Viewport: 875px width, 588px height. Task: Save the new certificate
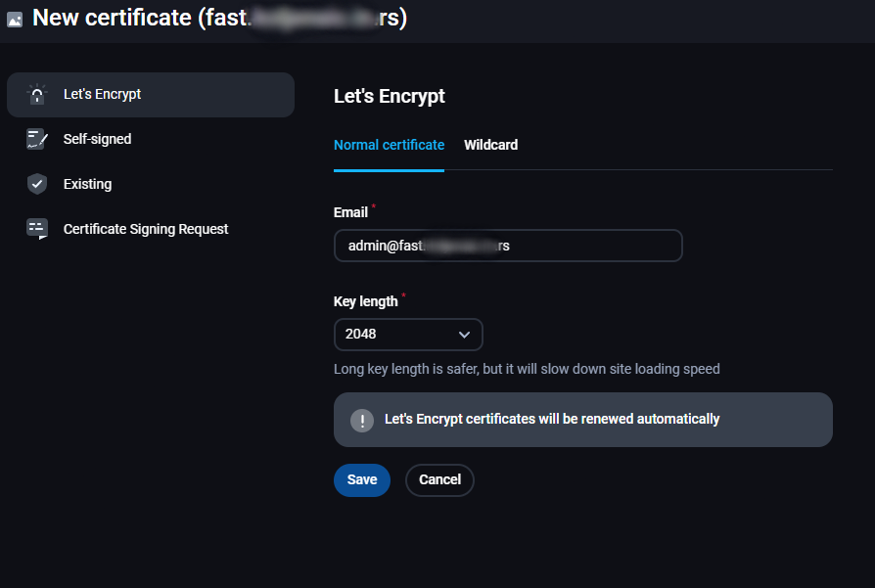[361, 479]
